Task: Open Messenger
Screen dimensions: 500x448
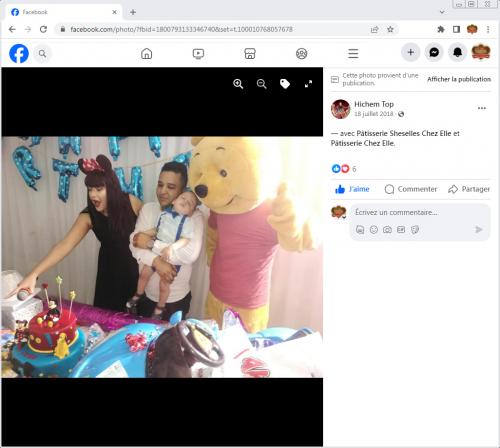Action: [x=434, y=52]
